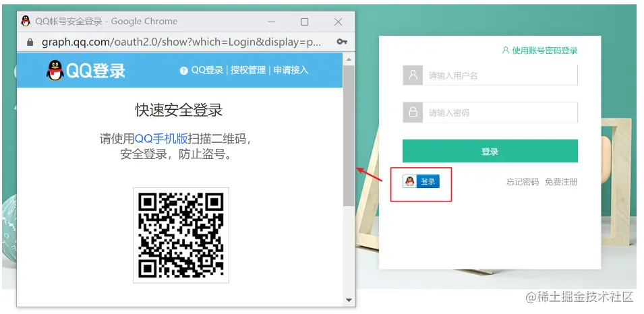Click the QQ penguin login button
The height and width of the screenshot is (314, 644).
click(421, 181)
